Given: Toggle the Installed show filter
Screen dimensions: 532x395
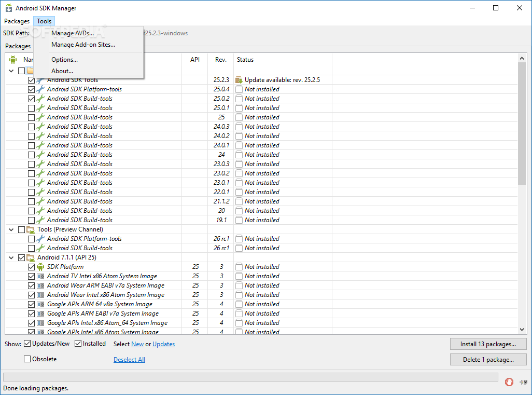Looking at the screenshot, I should click(78, 344).
